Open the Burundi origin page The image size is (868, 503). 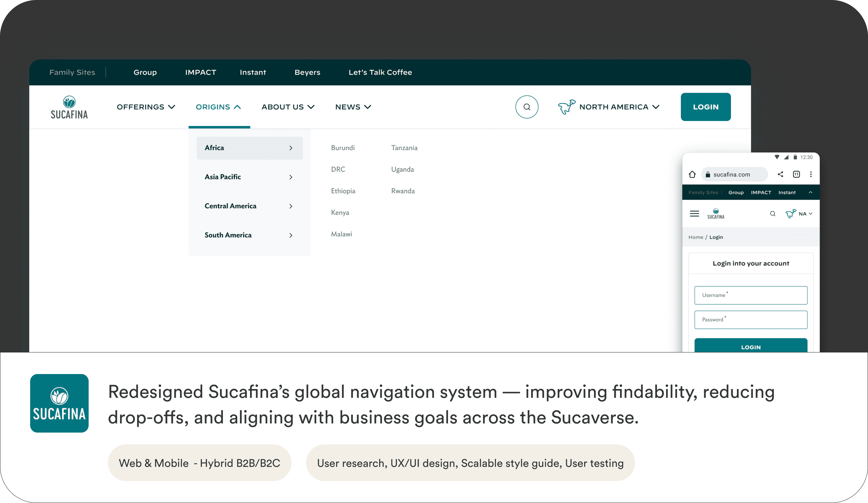coord(343,148)
